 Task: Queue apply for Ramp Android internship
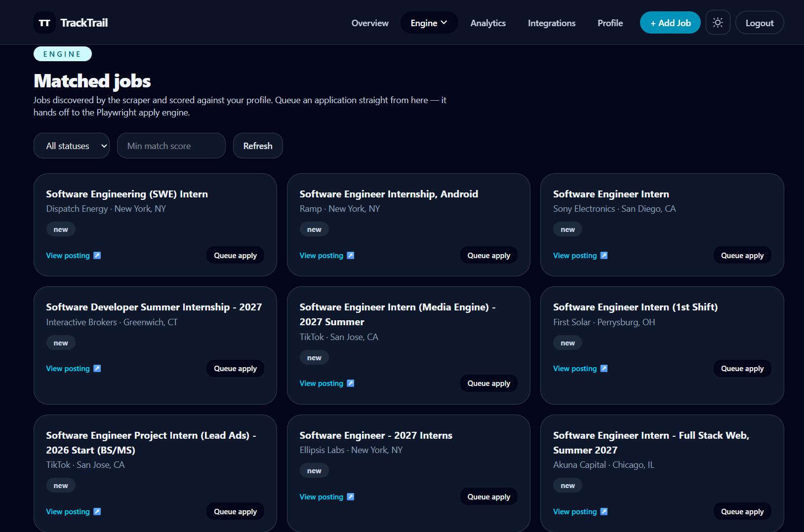[x=489, y=255]
